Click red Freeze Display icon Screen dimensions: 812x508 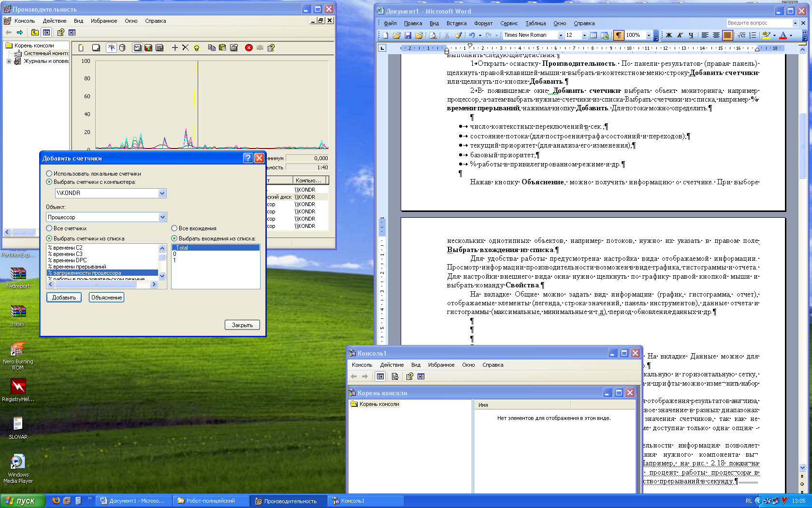[x=249, y=47]
